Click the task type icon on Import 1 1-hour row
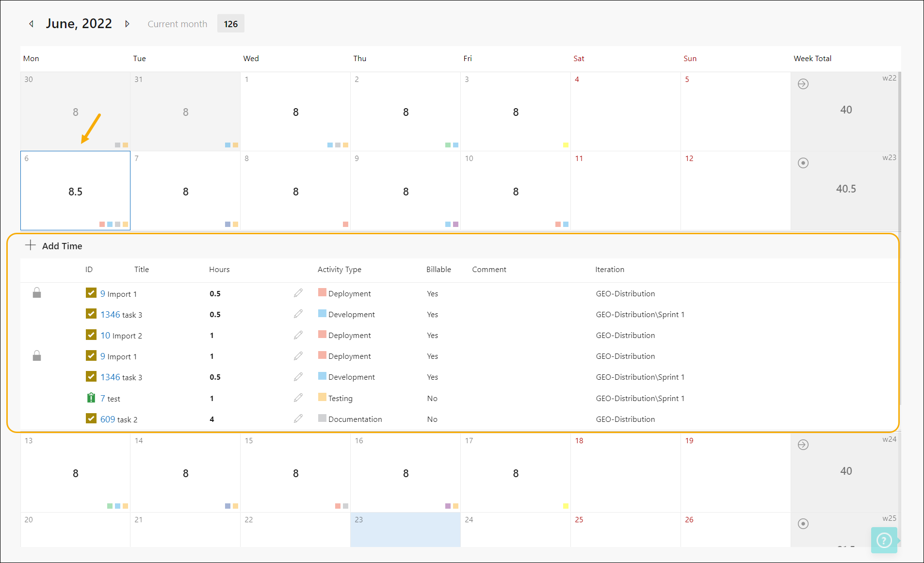 pos(91,356)
